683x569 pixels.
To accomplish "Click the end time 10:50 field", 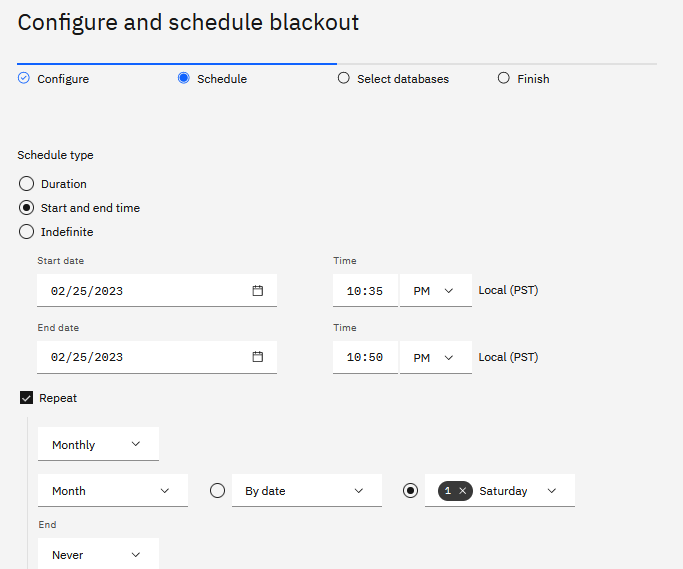I will coord(365,357).
